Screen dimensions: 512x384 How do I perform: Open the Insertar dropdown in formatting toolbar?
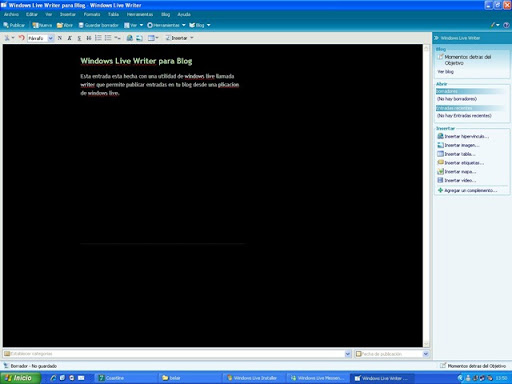tap(179, 38)
